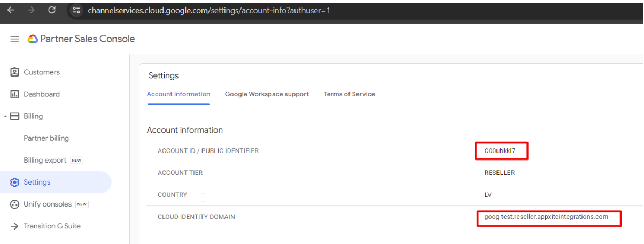
Task: Select Billing in the sidebar
Action: [33, 116]
